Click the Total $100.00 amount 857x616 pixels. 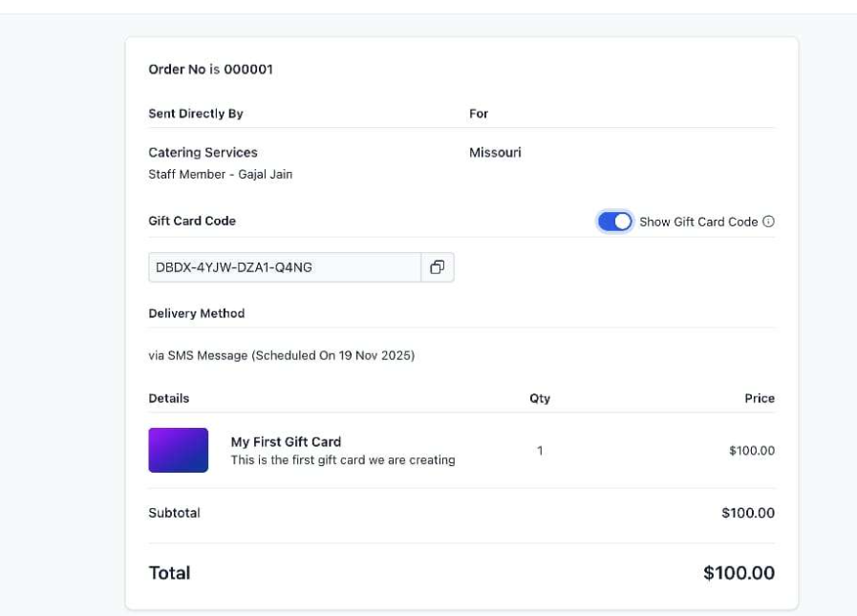coord(739,573)
